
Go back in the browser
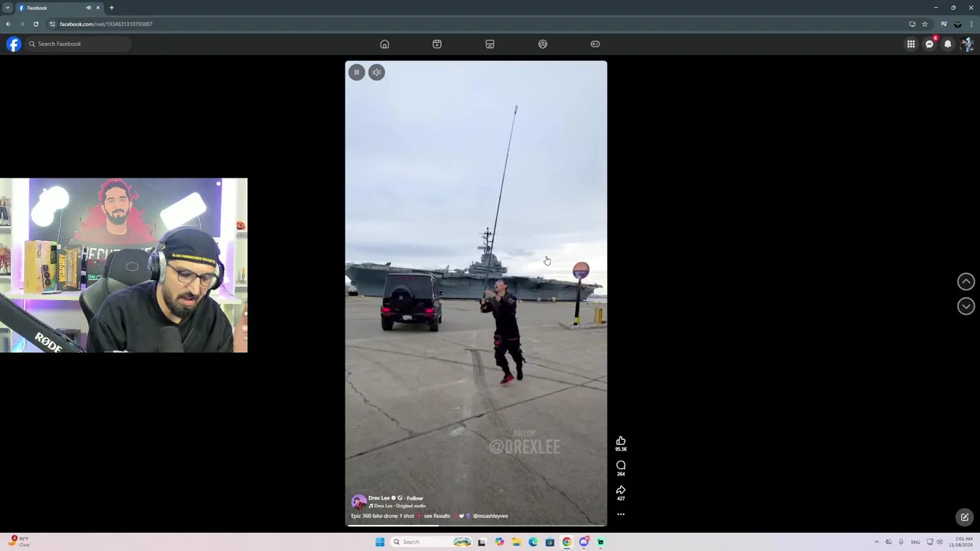[8, 24]
